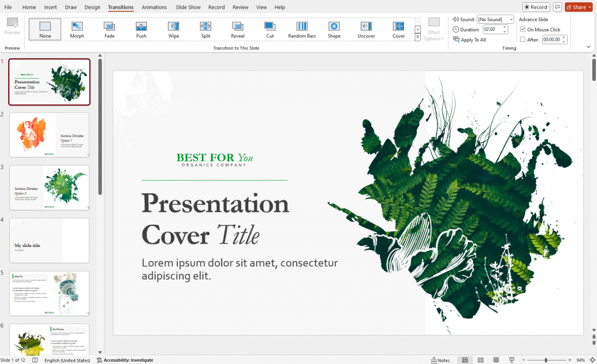Viewport: 597px width, 364px height.
Task: Click English (United States) language indicator
Action: point(67,360)
